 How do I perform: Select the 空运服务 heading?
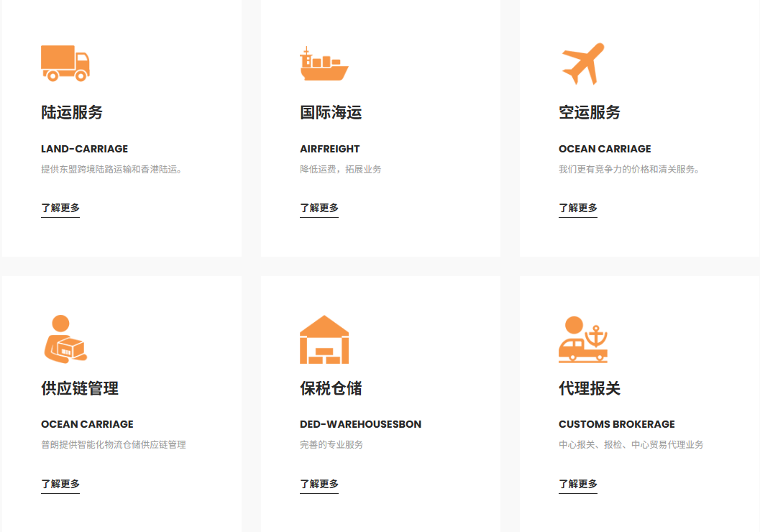point(590,112)
